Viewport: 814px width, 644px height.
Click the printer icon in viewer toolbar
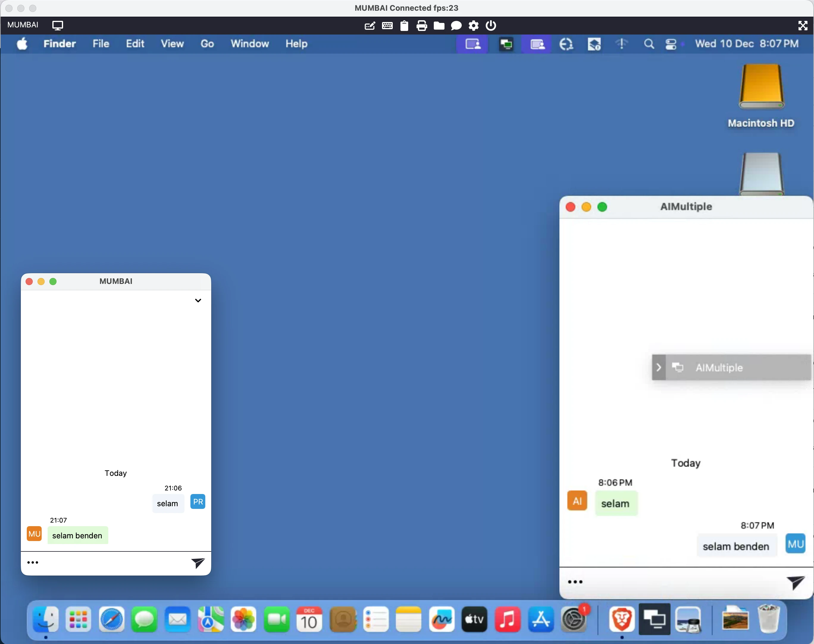click(x=421, y=26)
